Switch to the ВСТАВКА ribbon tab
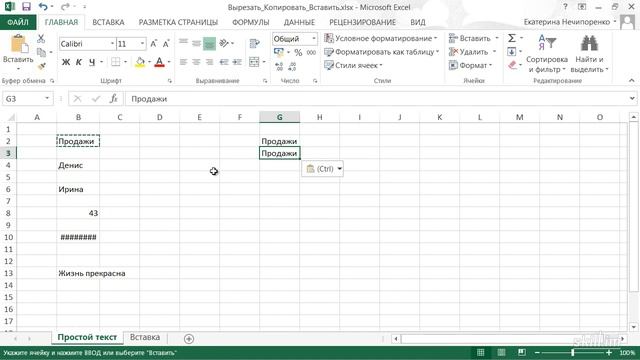640x360 pixels. pyautogui.click(x=108, y=22)
